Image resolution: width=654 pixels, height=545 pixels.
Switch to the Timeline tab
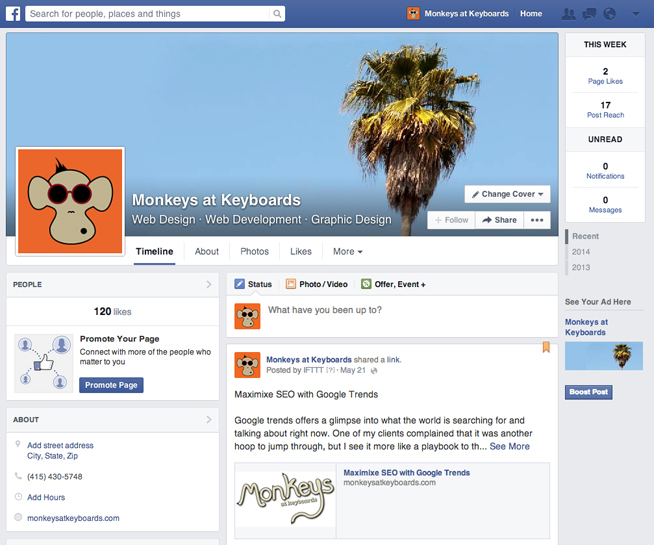point(154,251)
